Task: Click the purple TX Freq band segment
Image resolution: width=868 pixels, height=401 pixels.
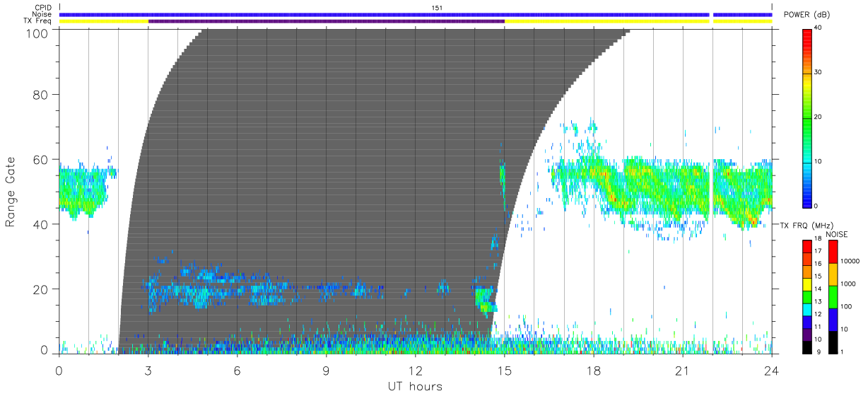Action: coord(326,21)
